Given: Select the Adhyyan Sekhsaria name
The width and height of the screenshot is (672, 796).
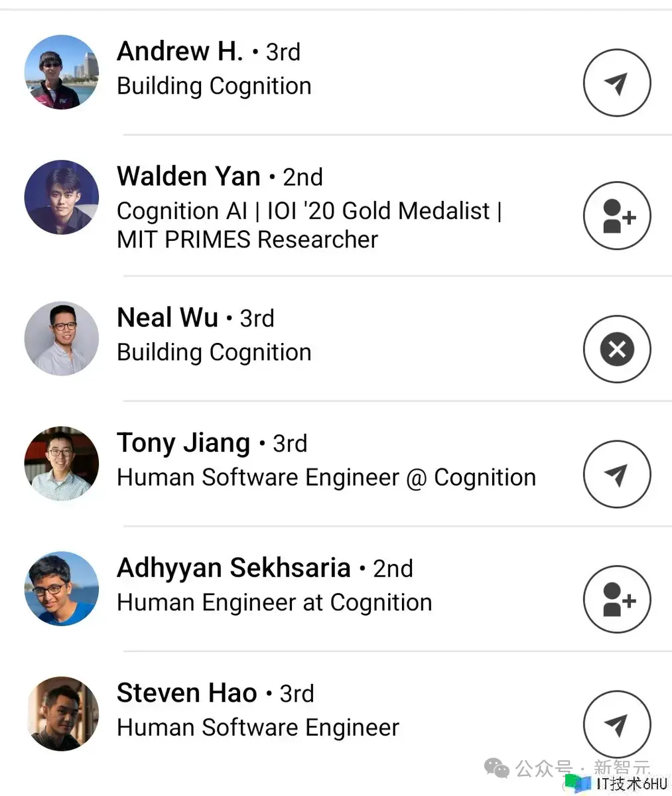Looking at the screenshot, I should 234,568.
